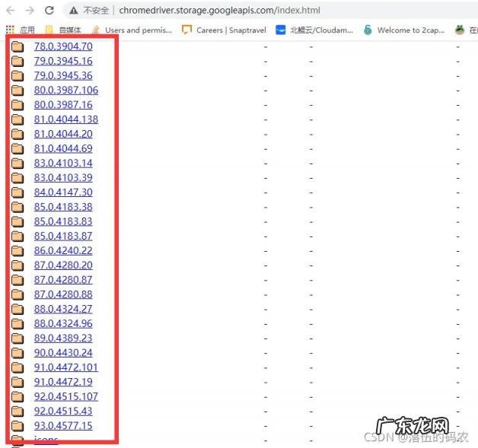
Task: Click folder icon beside 93.0.4577.15
Action: click(x=18, y=426)
